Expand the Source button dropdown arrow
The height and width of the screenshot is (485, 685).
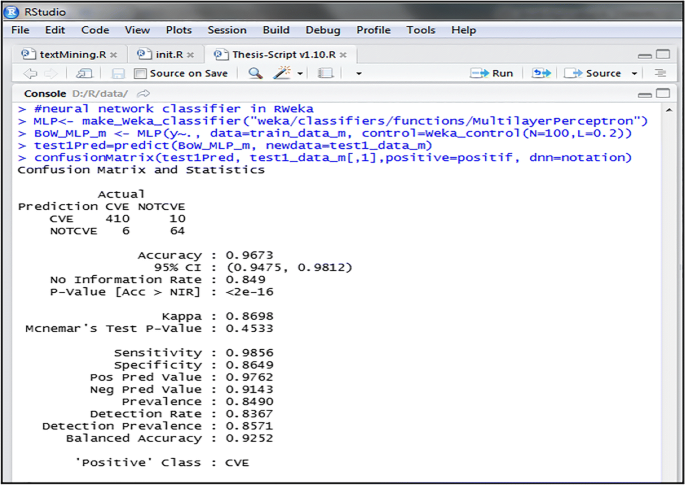634,73
